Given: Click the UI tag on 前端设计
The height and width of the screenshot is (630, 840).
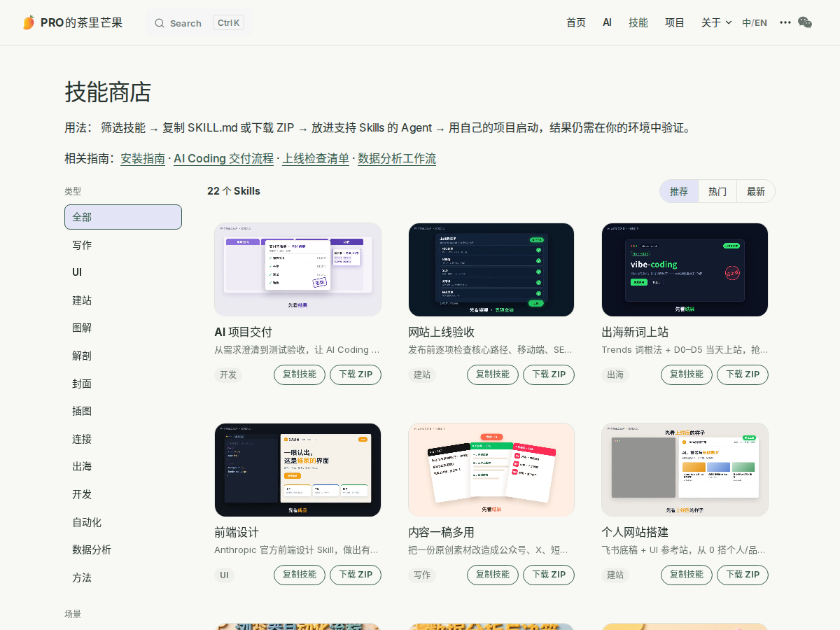Looking at the screenshot, I should (x=224, y=575).
